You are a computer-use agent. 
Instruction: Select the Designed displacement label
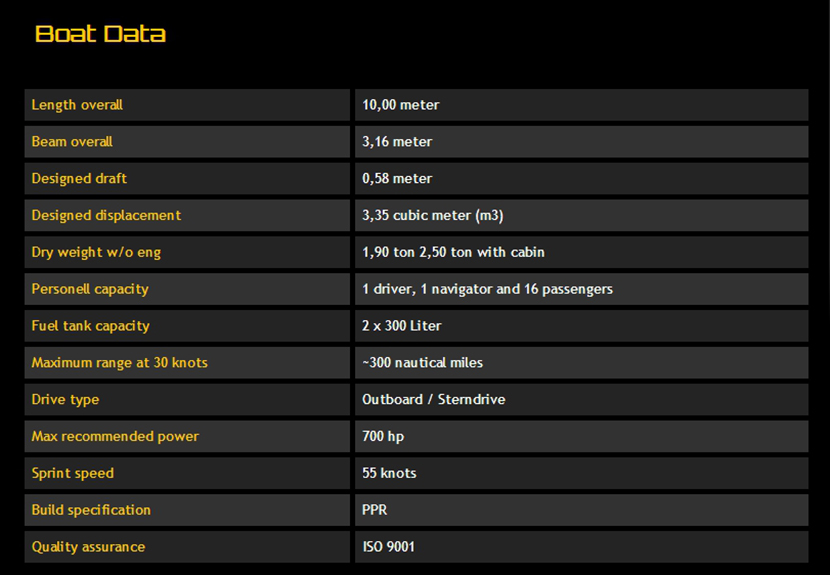(106, 216)
